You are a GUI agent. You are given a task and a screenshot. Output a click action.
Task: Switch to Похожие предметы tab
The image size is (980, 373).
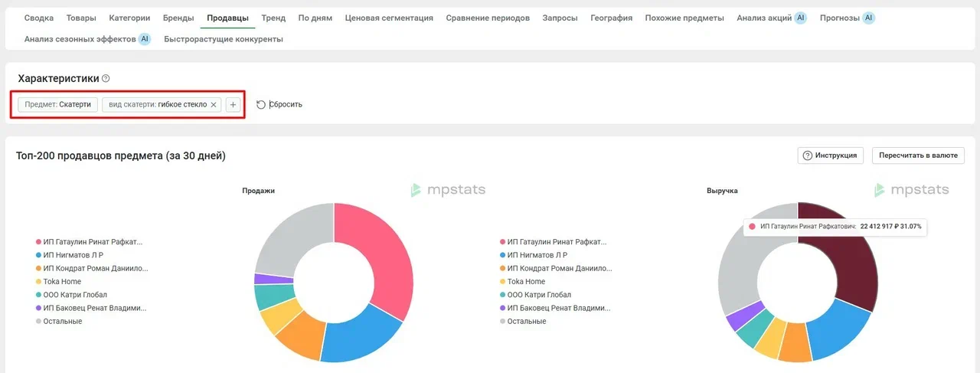coord(684,18)
